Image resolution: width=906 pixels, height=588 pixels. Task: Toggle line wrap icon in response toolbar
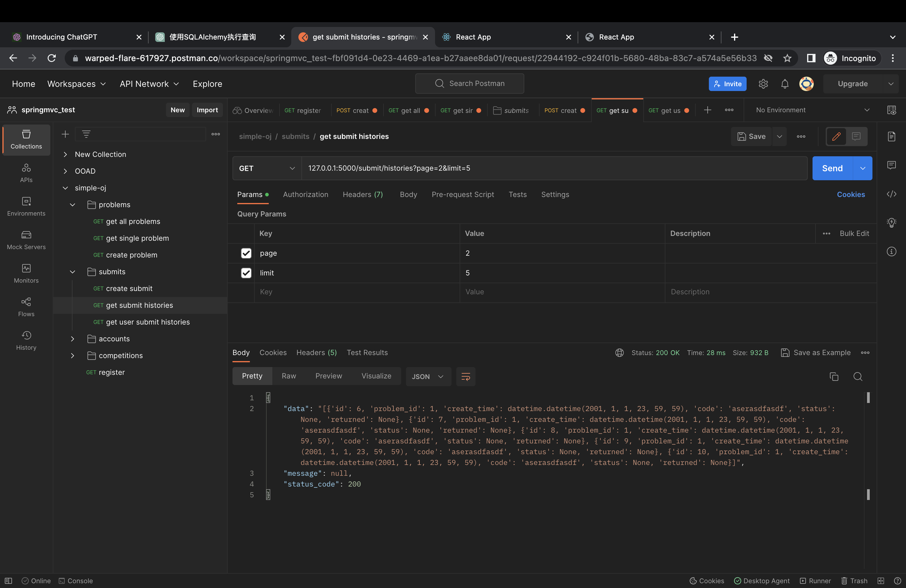pyautogui.click(x=466, y=377)
